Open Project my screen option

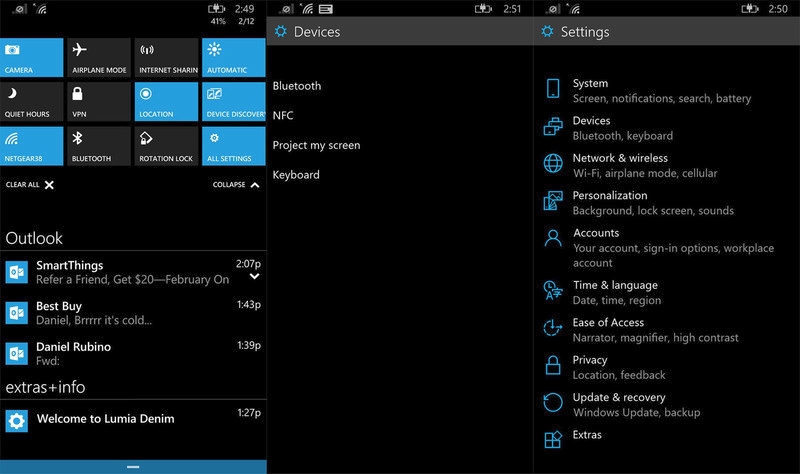(316, 145)
